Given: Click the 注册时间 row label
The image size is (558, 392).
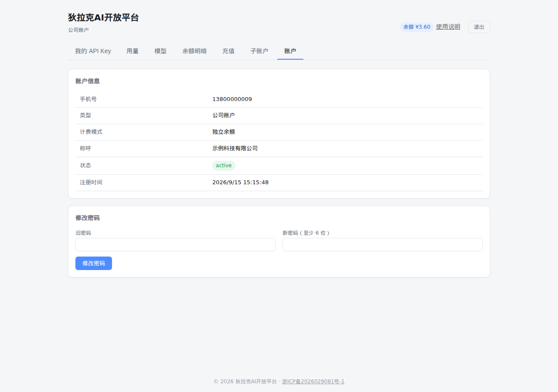Looking at the screenshot, I should tap(91, 182).
